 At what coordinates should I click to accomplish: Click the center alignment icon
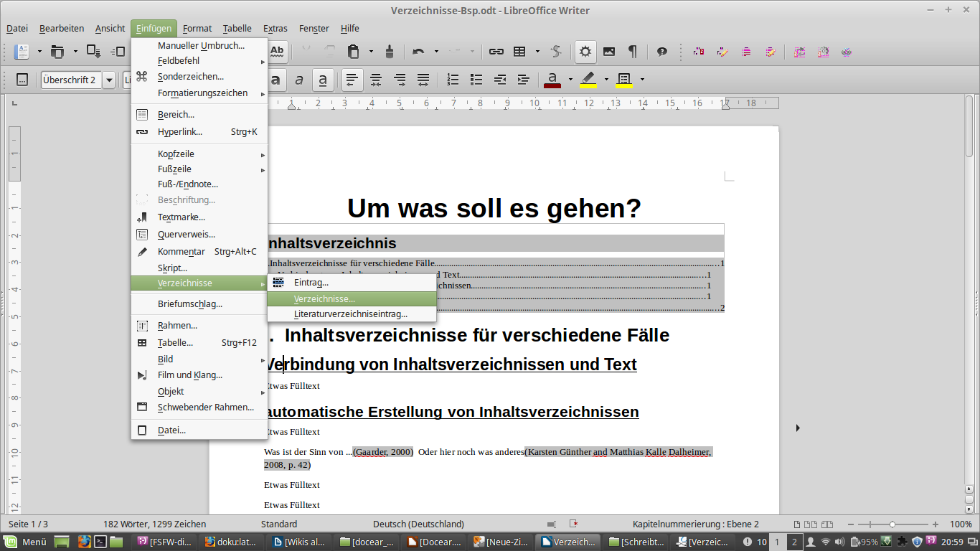click(375, 80)
